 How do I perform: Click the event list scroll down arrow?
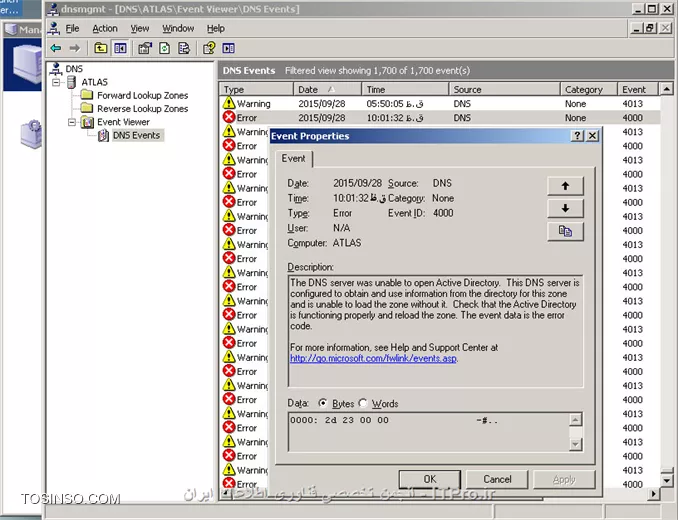667,480
